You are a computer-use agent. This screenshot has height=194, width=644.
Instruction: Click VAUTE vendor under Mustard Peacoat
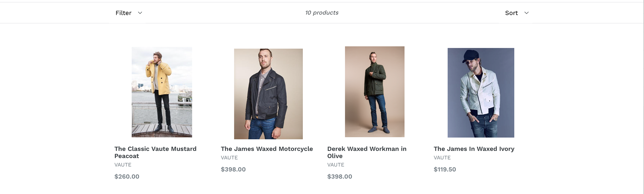[x=123, y=165]
